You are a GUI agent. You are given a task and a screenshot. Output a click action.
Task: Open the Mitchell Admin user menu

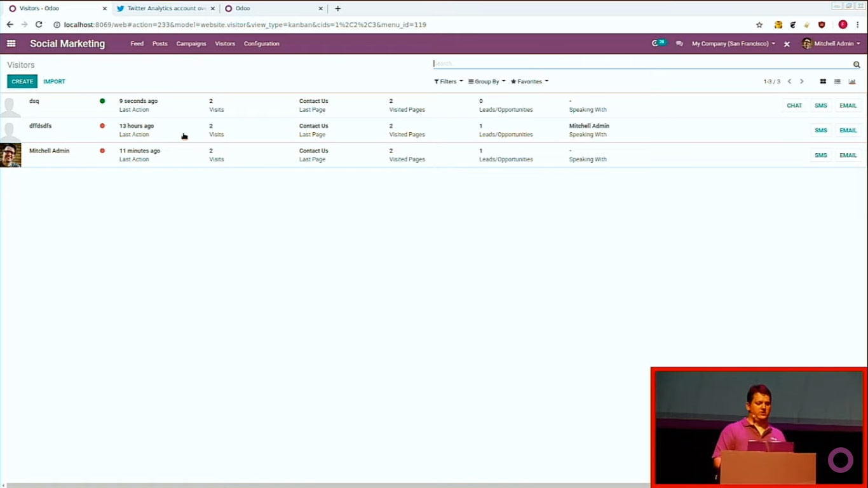pos(831,44)
